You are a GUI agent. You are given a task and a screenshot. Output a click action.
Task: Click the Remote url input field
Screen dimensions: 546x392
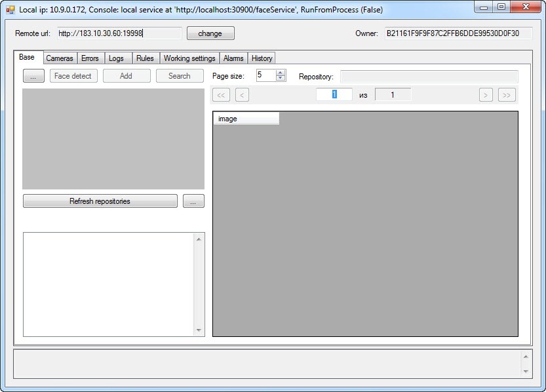(x=118, y=33)
